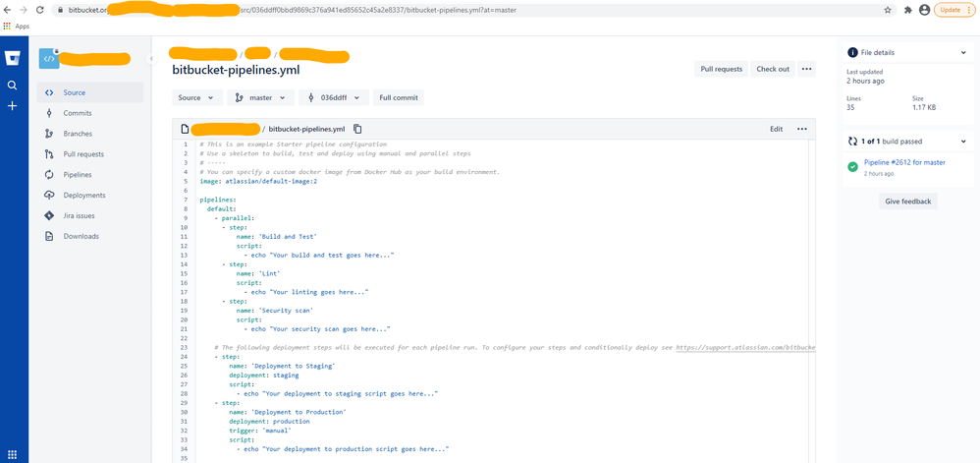Click the 'deployment: staging' code line
The width and height of the screenshot is (980, 463).
point(264,376)
